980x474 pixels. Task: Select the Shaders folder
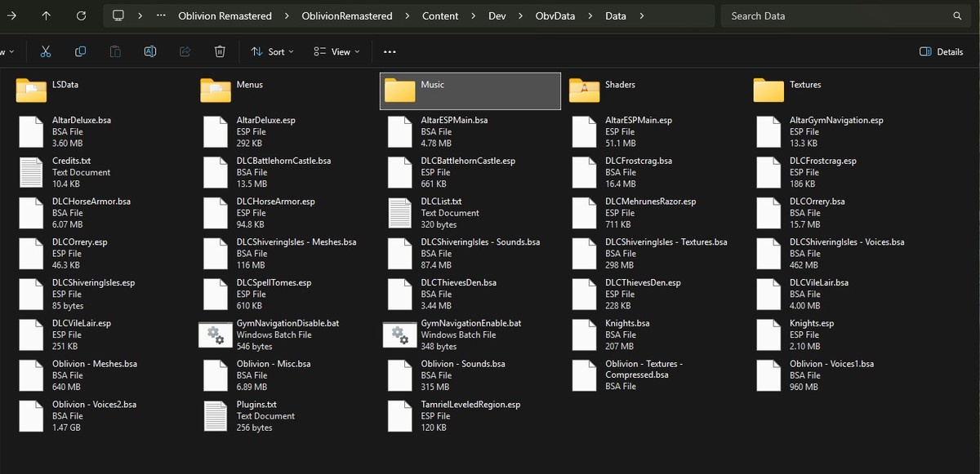[x=656, y=91]
